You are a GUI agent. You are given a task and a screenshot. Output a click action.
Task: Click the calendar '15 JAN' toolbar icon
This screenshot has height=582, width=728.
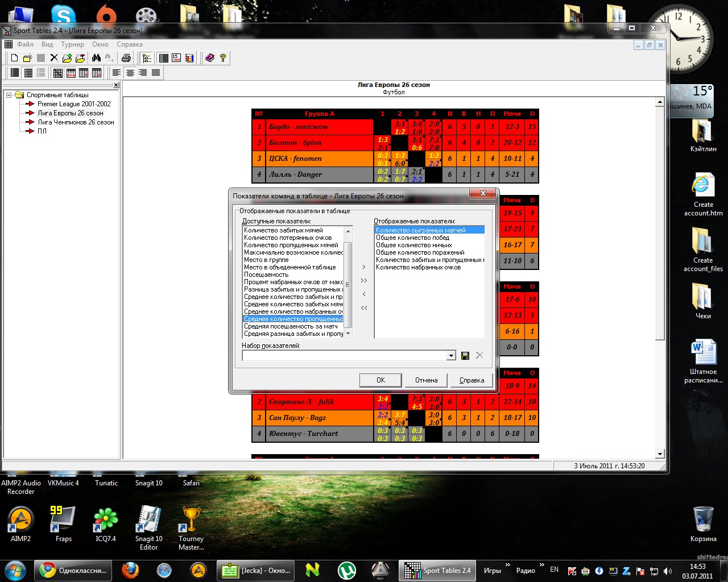(x=176, y=58)
